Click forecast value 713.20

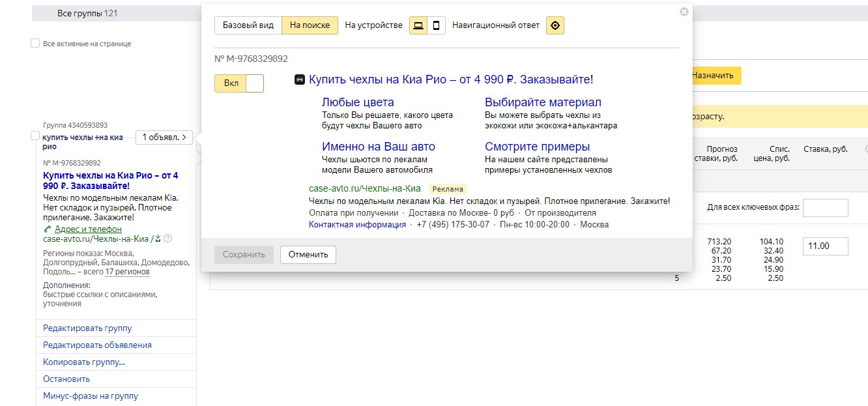click(719, 242)
